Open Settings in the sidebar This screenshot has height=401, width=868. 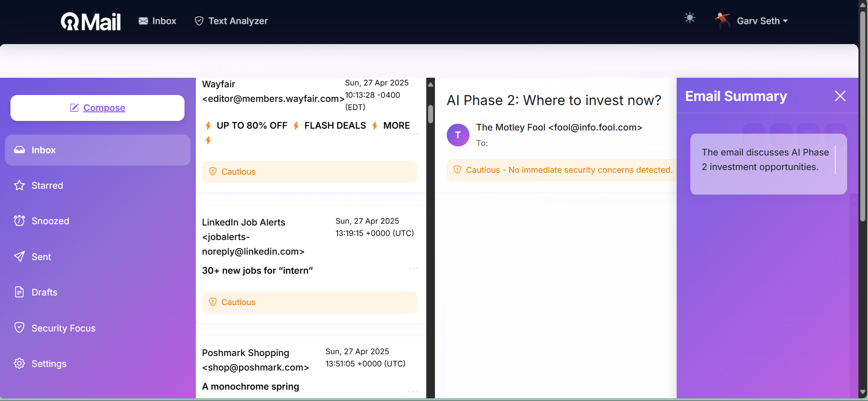[x=49, y=364]
